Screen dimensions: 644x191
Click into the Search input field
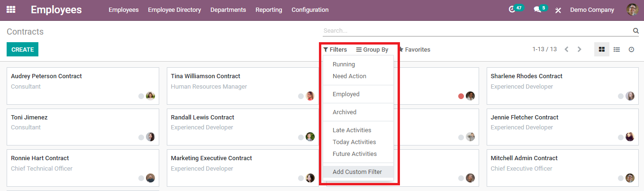click(x=476, y=31)
